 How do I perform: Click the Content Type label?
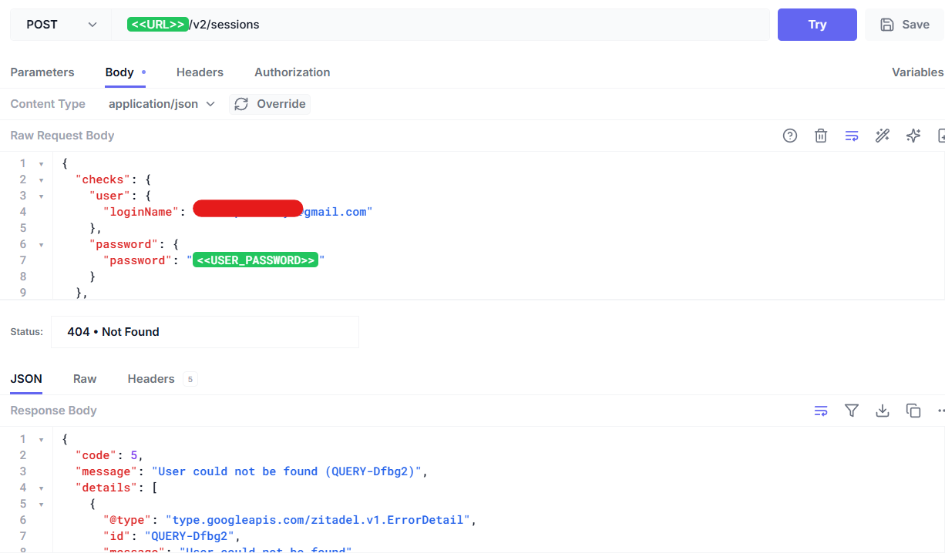[48, 104]
